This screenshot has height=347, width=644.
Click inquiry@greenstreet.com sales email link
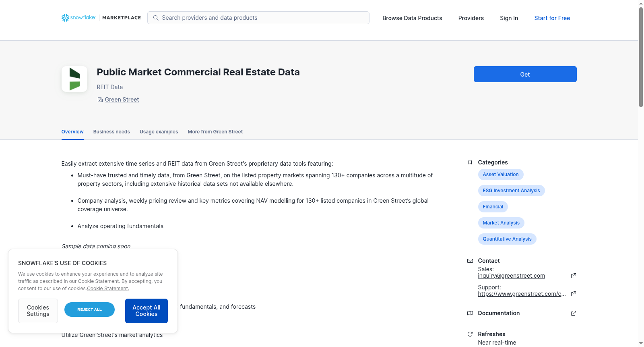point(511,276)
